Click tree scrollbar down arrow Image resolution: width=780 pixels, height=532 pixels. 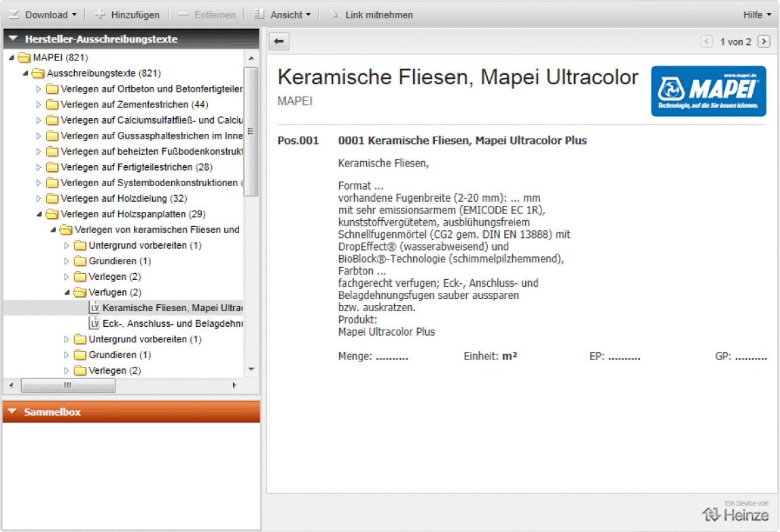click(251, 369)
